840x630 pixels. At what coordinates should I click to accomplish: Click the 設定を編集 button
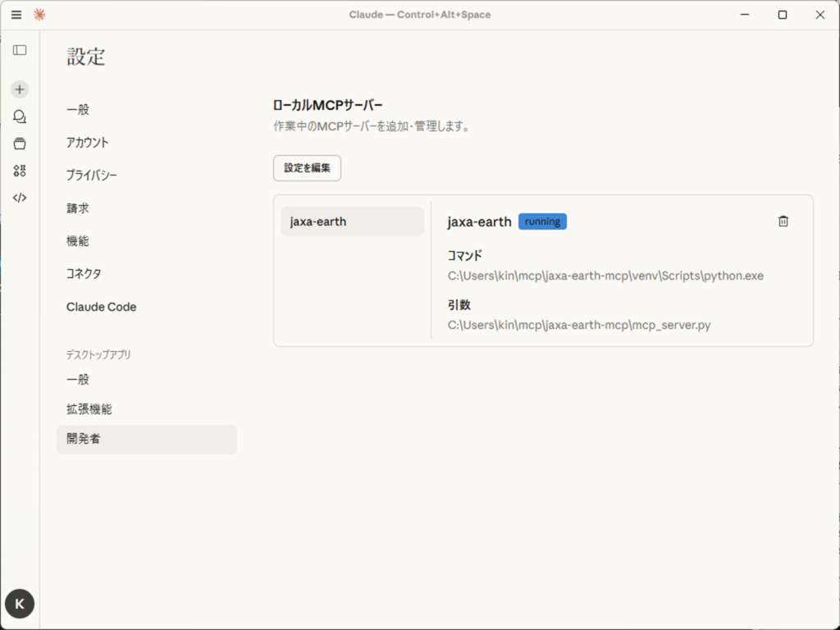point(307,168)
